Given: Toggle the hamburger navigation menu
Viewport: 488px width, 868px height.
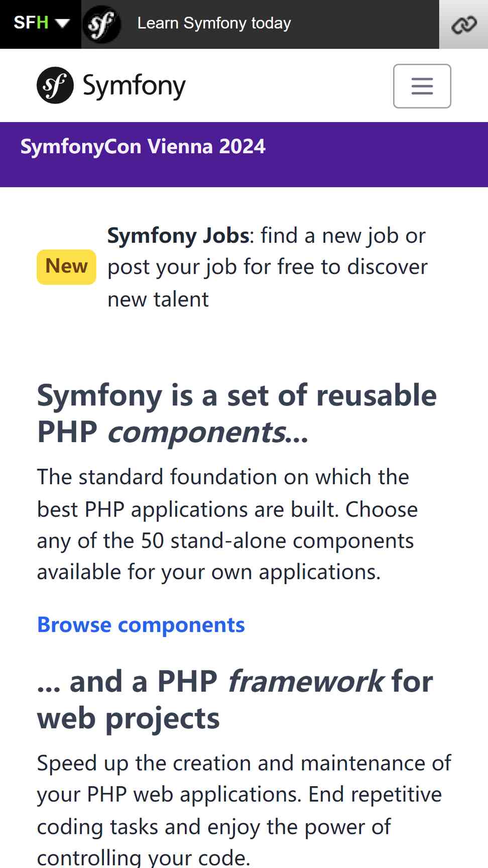Looking at the screenshot, I should [x=422, y=86].
